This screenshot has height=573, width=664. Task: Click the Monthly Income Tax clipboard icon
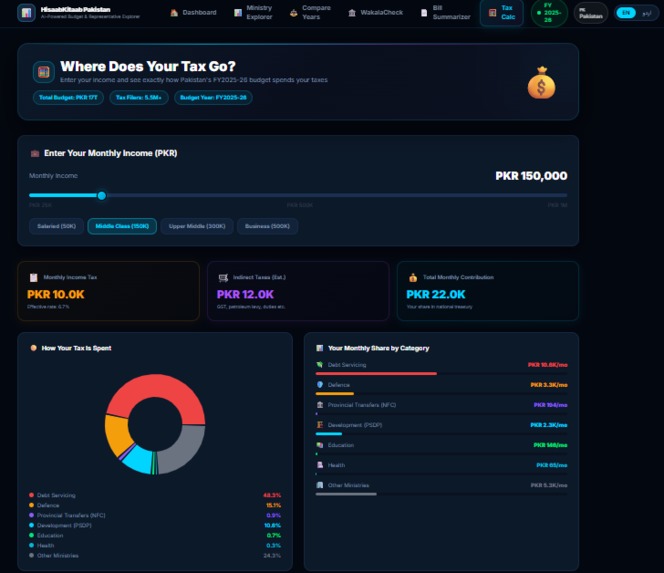point(33,277)
